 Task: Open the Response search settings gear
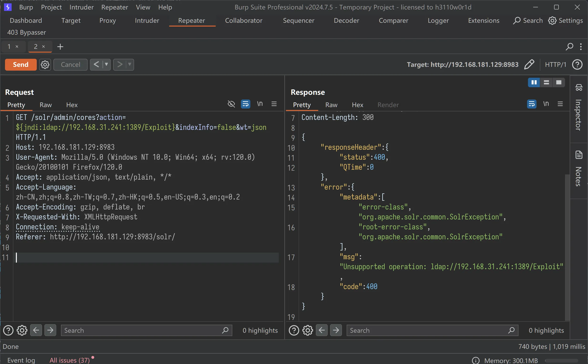tap(308, 330)
